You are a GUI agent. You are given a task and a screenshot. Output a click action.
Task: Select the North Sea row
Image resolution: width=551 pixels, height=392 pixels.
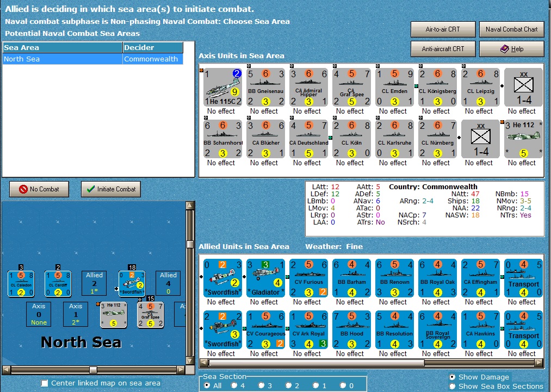(x=93, y=59)
